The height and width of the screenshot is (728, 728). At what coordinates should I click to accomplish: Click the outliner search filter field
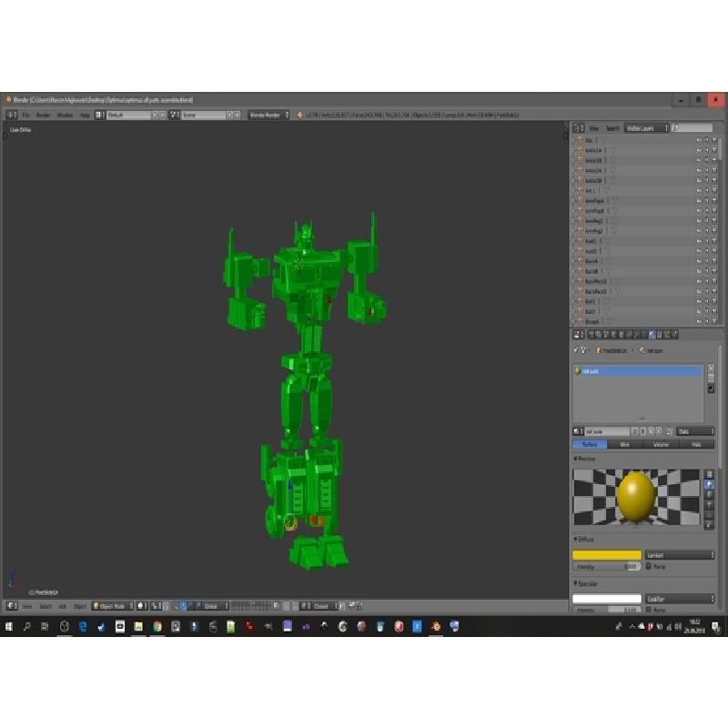coord(693,128)
